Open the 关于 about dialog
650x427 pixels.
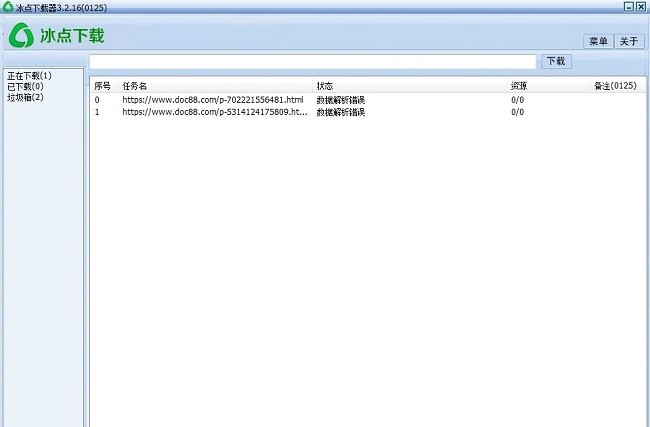click(x=627, y=41)
